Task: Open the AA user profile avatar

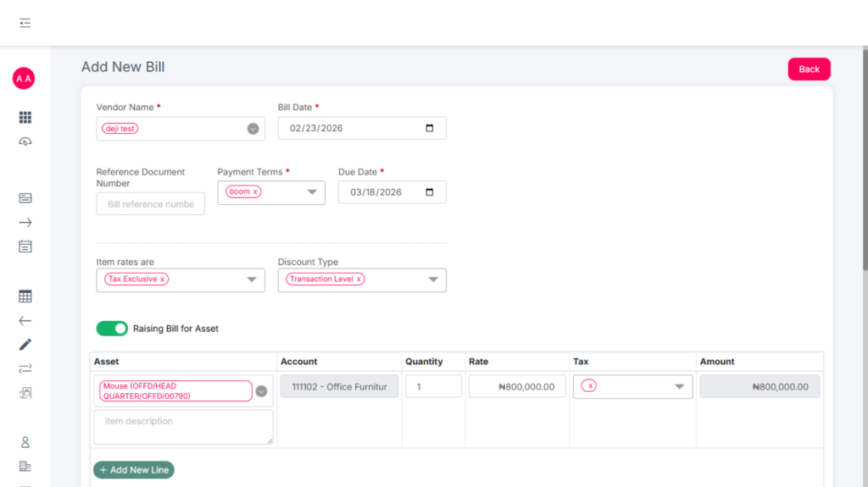Action: click(x=24, y=79)
